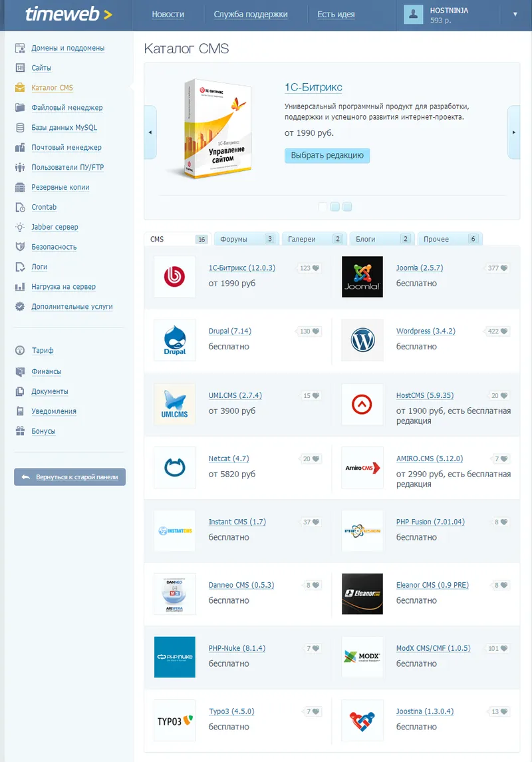Open Новости in the top menu

pyautogui.click(x=168, y=14)
